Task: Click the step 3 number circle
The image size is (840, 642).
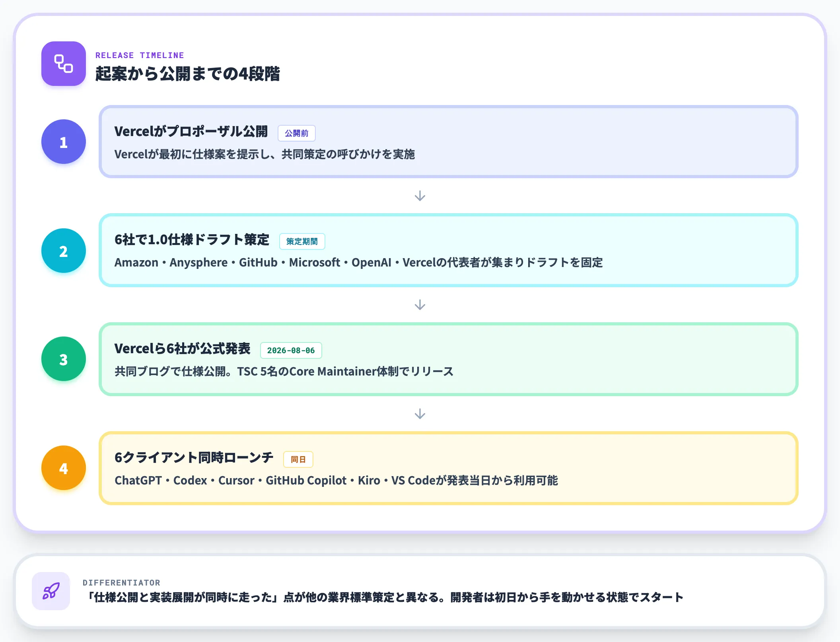Action: 64,359
